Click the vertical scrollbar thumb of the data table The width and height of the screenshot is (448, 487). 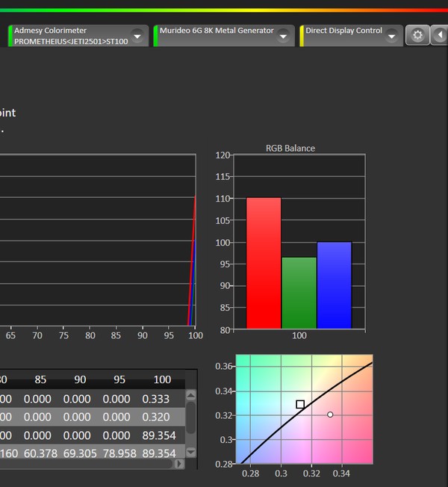pos(190,418)
